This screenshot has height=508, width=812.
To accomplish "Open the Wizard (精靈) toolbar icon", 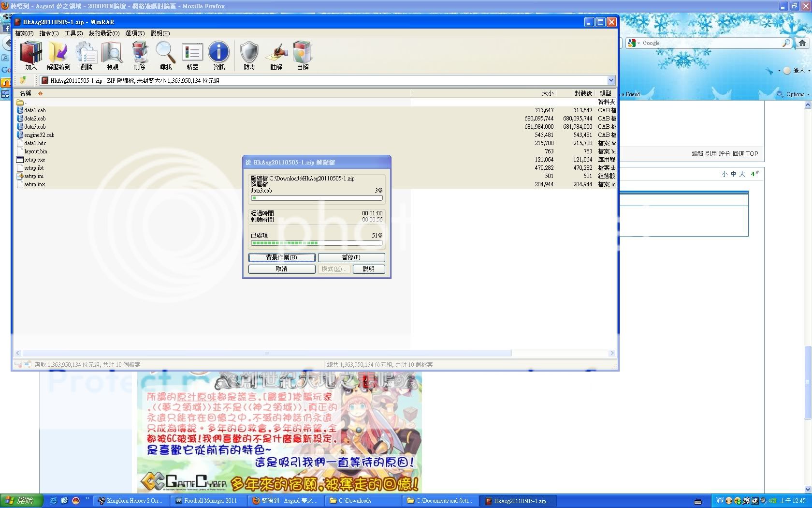I will 192,55.
